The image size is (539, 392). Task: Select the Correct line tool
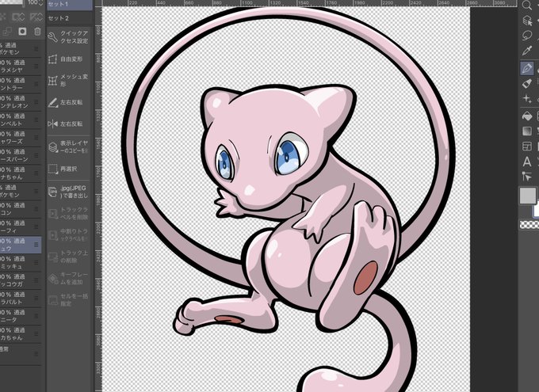526,177
